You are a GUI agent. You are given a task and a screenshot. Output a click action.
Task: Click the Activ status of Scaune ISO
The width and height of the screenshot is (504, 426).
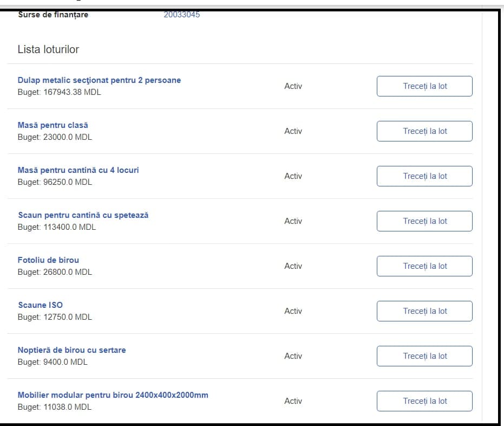pyautogui.click(x=293, y=311)
